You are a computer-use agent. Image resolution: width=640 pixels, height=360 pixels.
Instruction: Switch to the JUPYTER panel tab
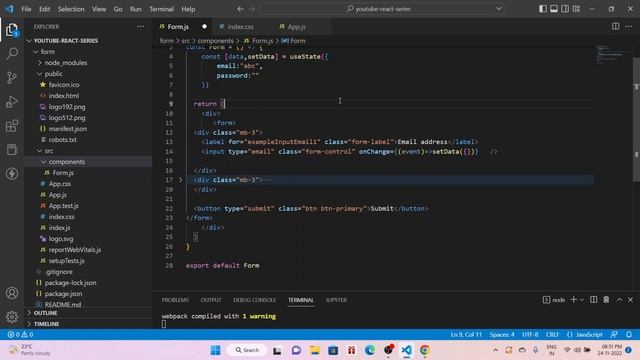(336, 300)
